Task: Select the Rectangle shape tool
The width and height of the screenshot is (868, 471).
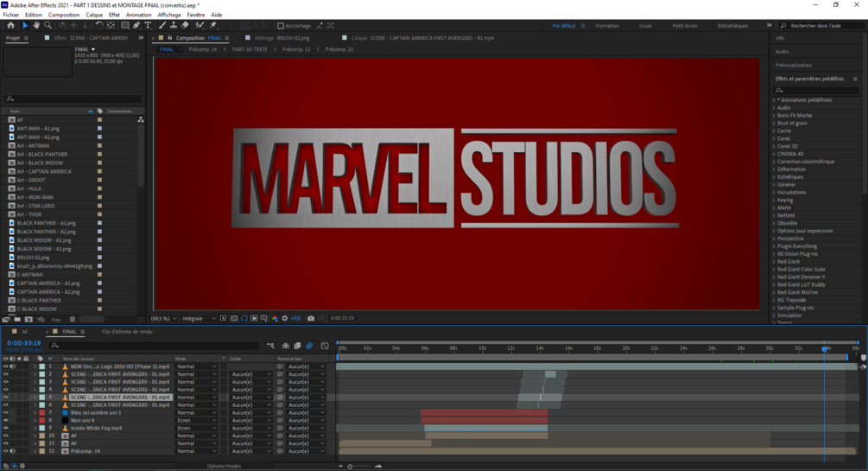Action: click(x=125, y=25)
